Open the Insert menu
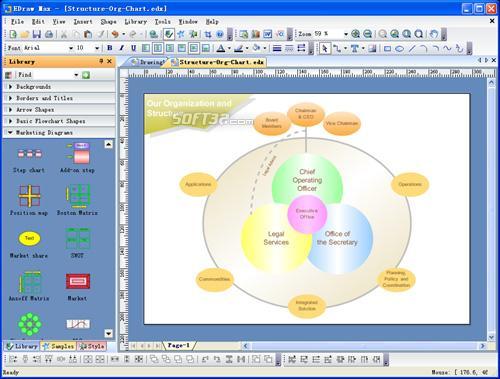Screen dimensions: 500x379 83,22
